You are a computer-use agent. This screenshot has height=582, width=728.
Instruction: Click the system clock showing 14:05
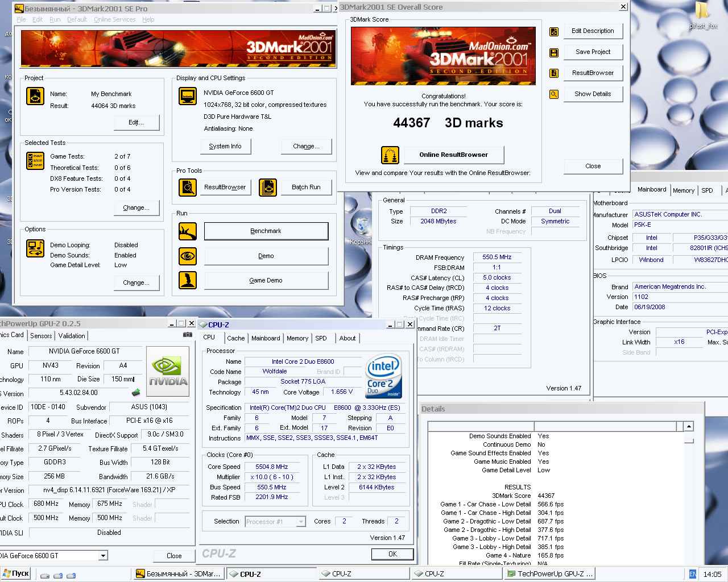click(x=712, y=574)
